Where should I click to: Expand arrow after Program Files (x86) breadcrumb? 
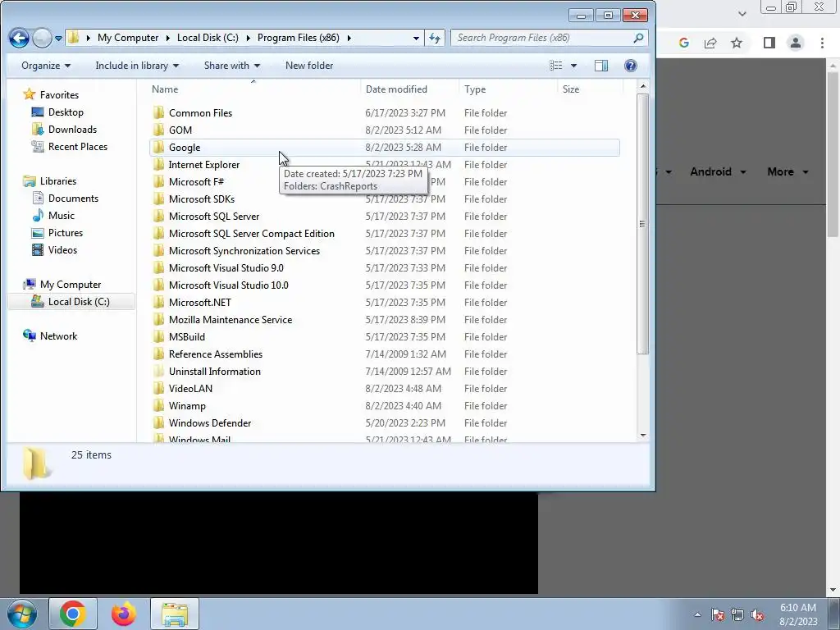click(x=349, y=38)
